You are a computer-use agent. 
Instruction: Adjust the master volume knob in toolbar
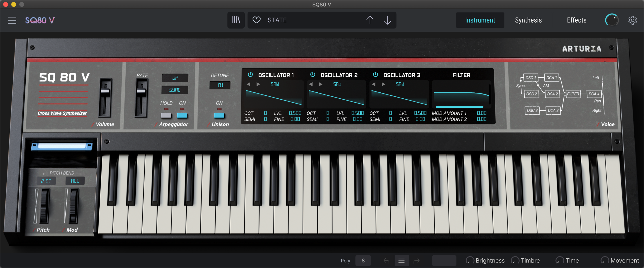point(612,20)
